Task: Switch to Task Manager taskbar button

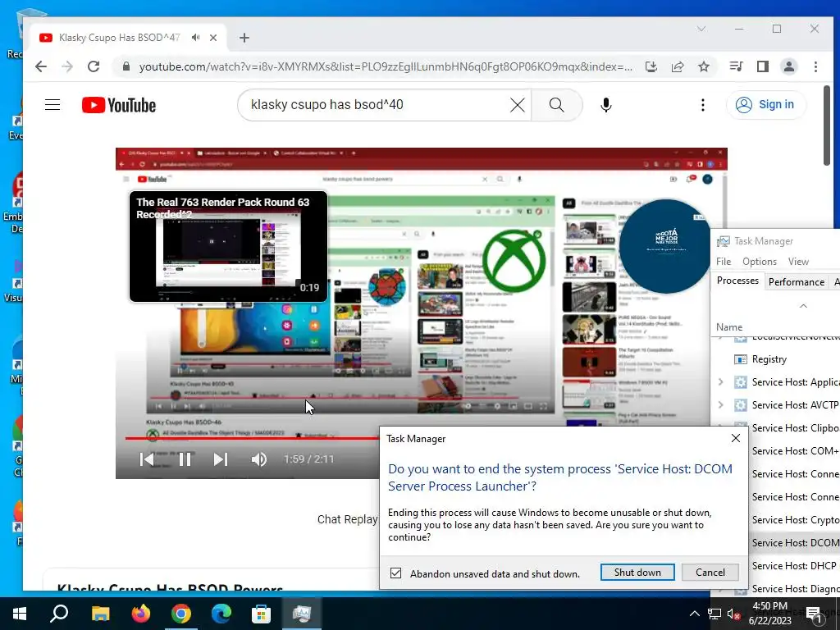Action: click(302, 614)
